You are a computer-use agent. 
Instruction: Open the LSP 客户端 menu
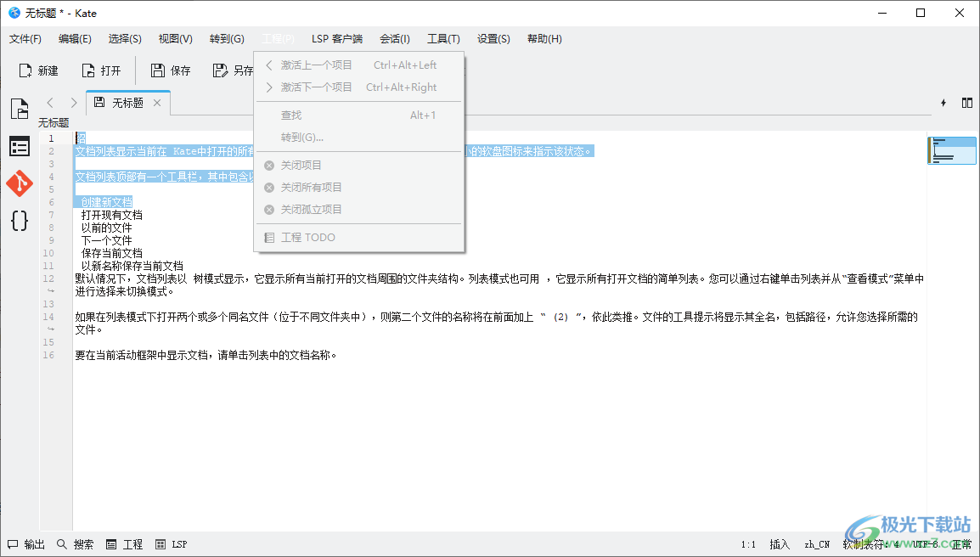point(337,39)
